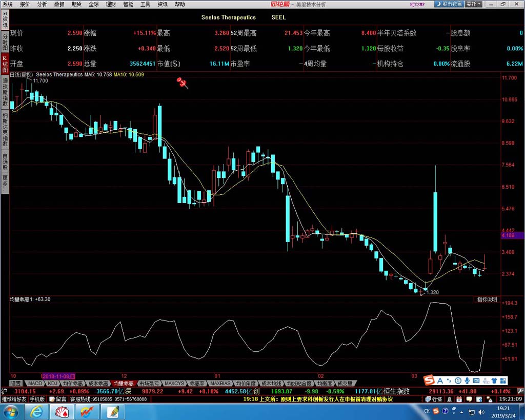Expand the 委托 dropdown
525x420 pixels.
473,4
